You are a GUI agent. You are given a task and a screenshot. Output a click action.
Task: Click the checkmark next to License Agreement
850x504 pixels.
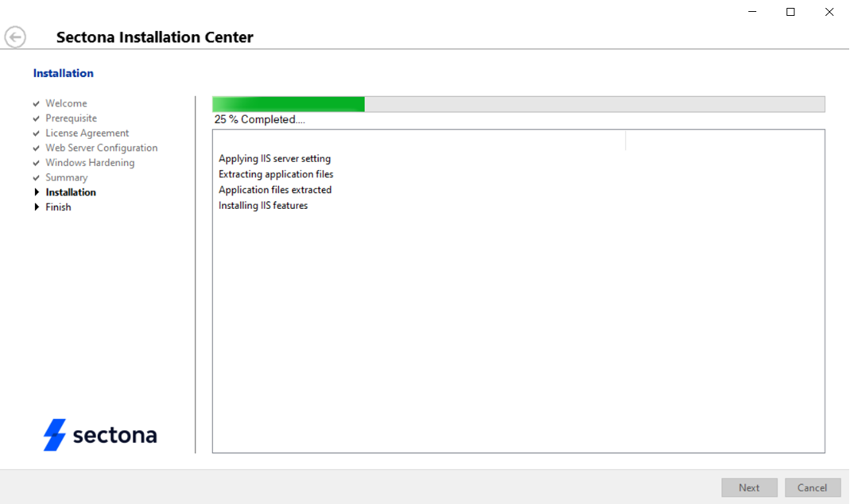point(37,134)
